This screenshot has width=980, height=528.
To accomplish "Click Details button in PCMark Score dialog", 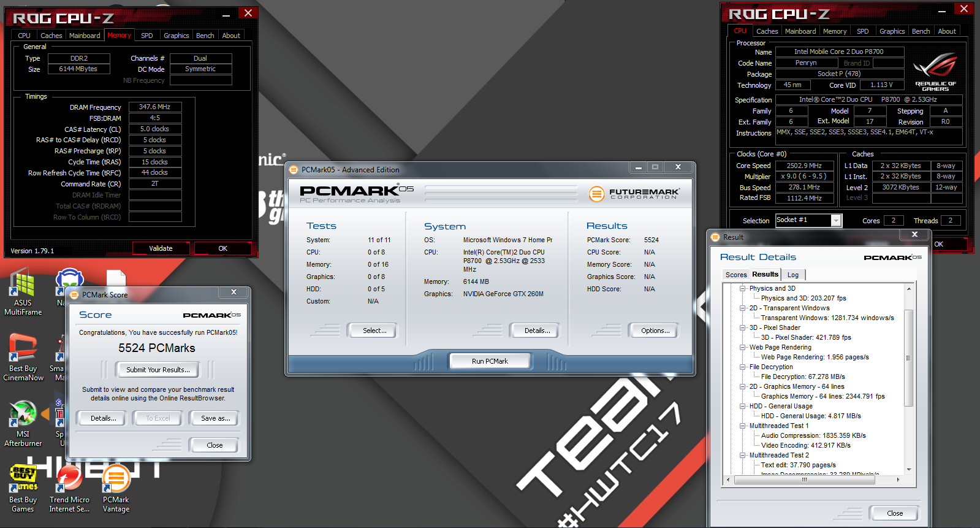I will point(103,418).
